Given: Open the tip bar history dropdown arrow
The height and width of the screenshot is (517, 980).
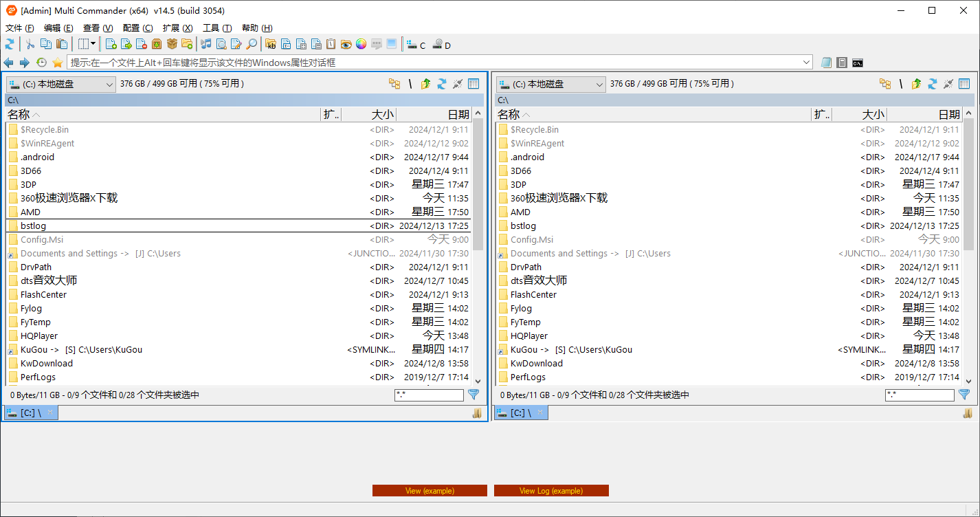Looking at the screenshot, I should [805, 62].
